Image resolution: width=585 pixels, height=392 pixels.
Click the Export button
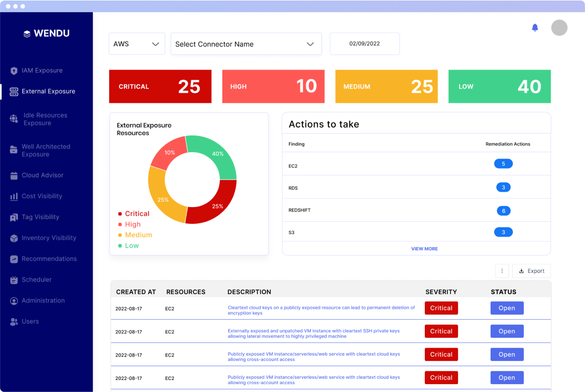(531, 270)
